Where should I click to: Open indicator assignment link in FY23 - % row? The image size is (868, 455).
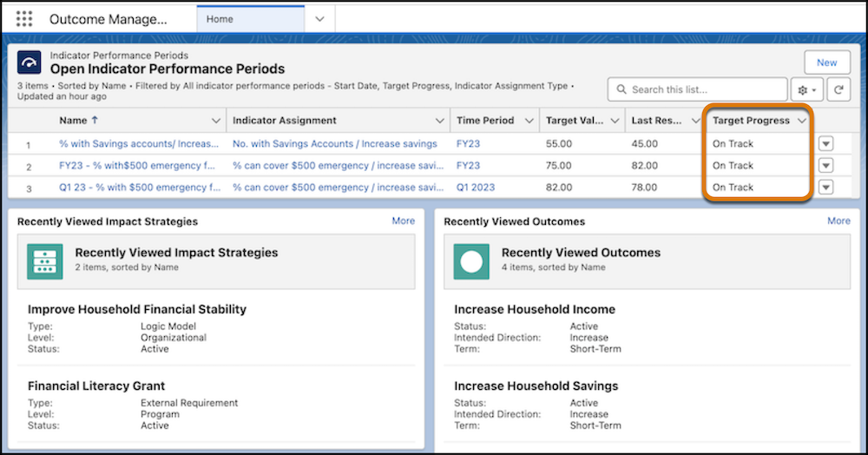click(x=338, y=166)
